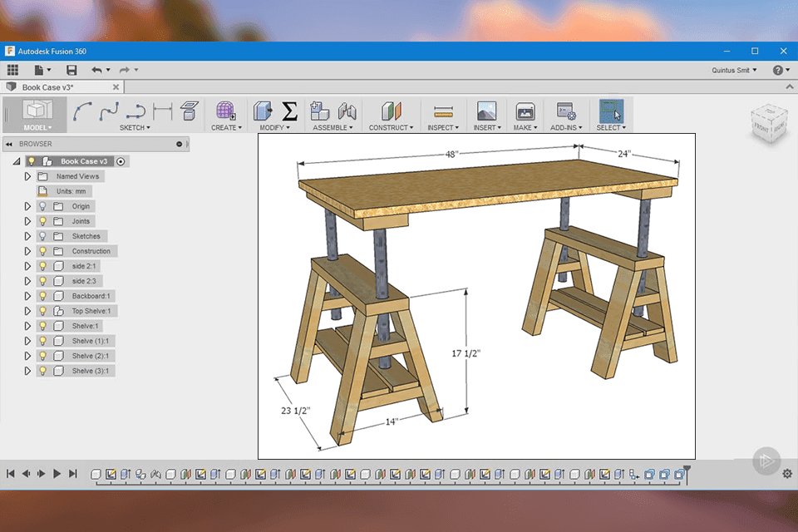This screenshot has height=532, width=798.
Task: Open the SKETCH menu
Action: (135, 128)
